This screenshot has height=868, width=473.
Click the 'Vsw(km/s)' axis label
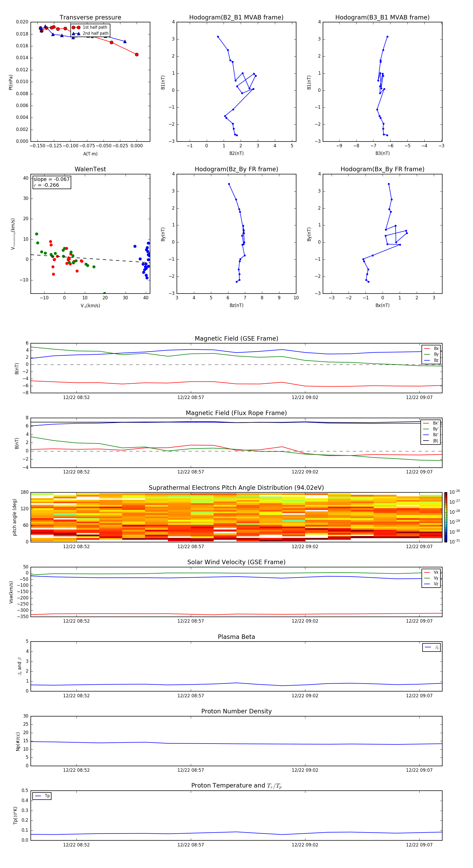tap(11, 592)
